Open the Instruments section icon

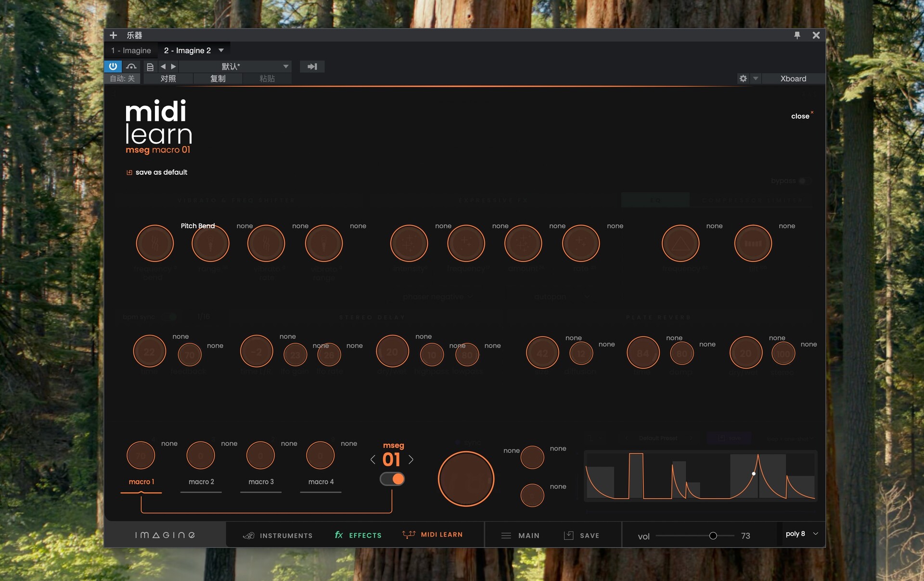point(249,535)
